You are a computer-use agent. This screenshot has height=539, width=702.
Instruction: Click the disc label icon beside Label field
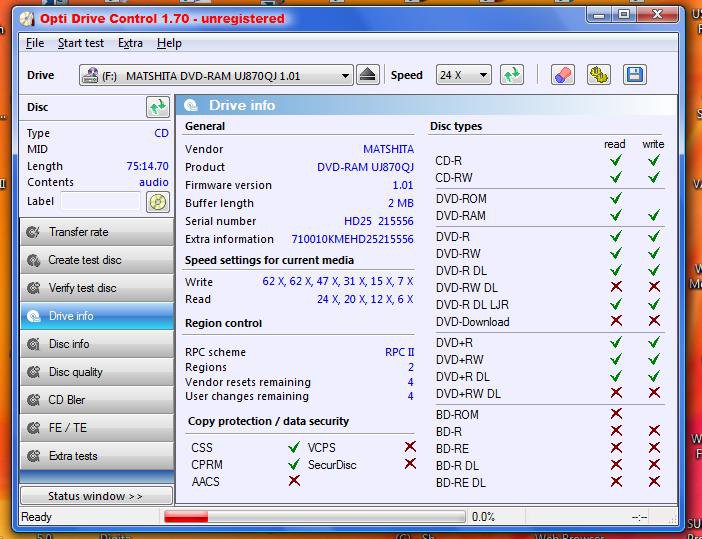pyautogui.click(x=158, y=202)
